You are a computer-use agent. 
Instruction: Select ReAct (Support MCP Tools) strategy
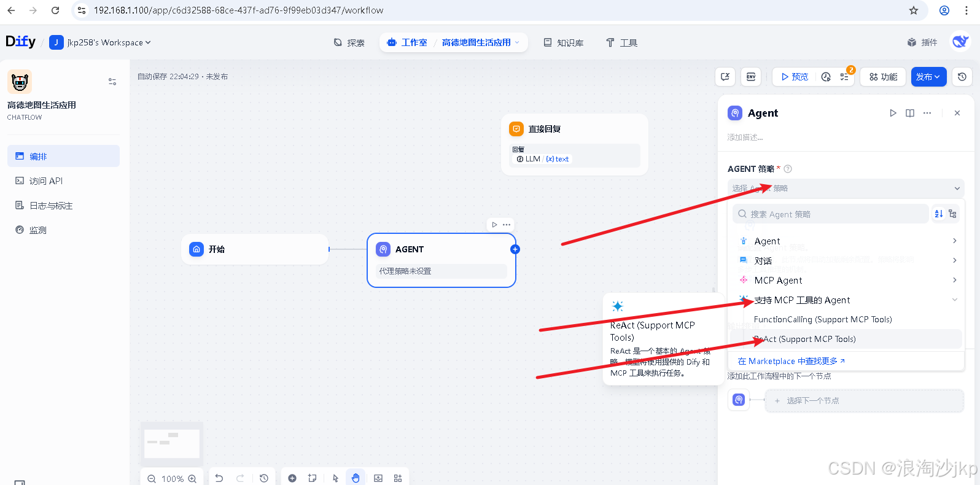[846, 339]
